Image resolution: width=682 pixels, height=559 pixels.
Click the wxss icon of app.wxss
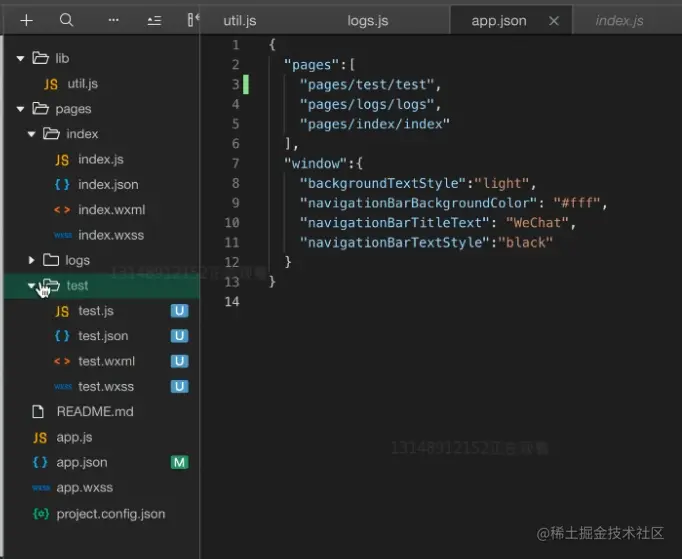[x=41, y=488]
